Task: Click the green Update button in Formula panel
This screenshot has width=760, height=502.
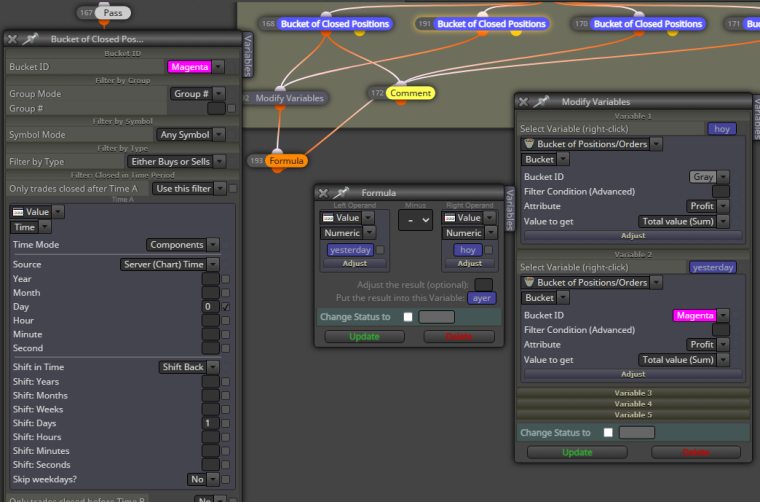Action: (x=364, y=336)
